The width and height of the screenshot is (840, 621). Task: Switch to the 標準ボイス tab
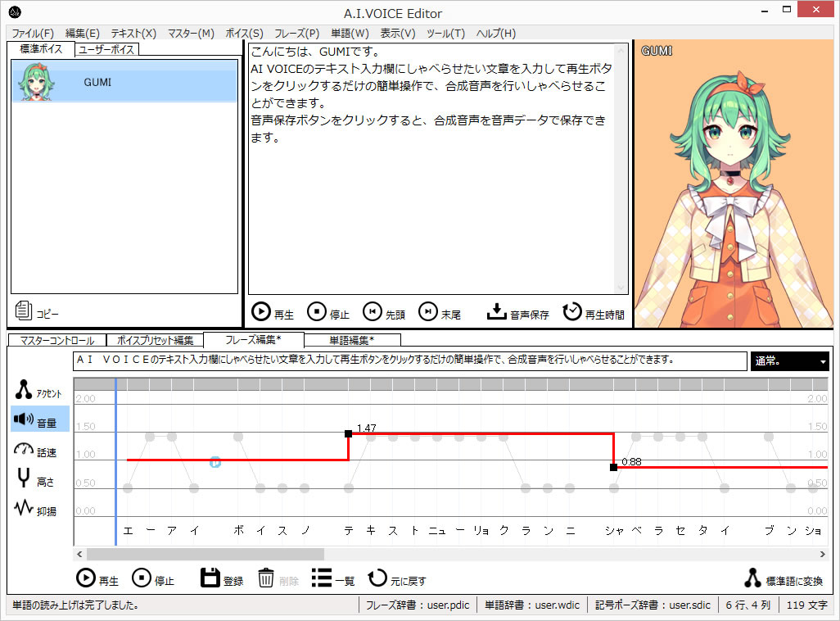coord(41,49)
